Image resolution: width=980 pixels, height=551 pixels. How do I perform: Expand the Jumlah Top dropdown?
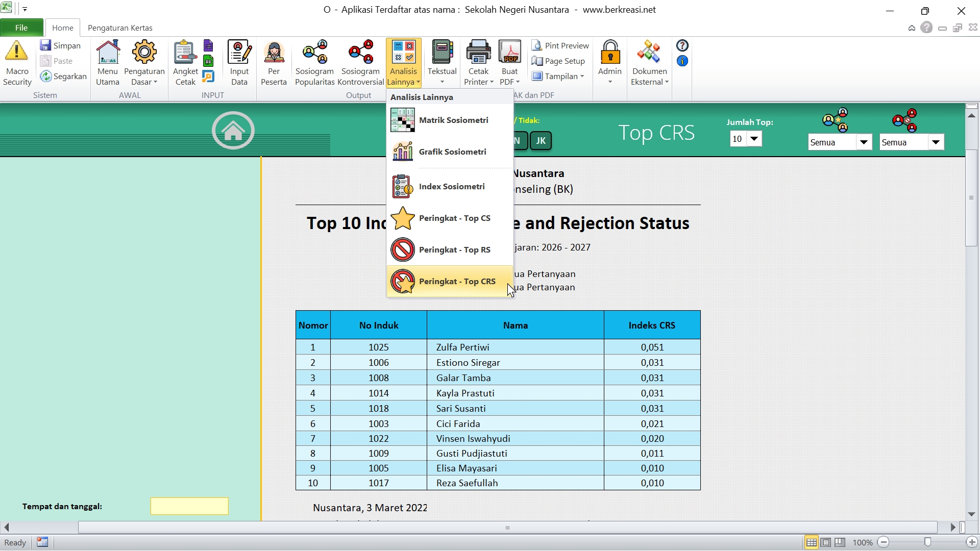(754, 139)
